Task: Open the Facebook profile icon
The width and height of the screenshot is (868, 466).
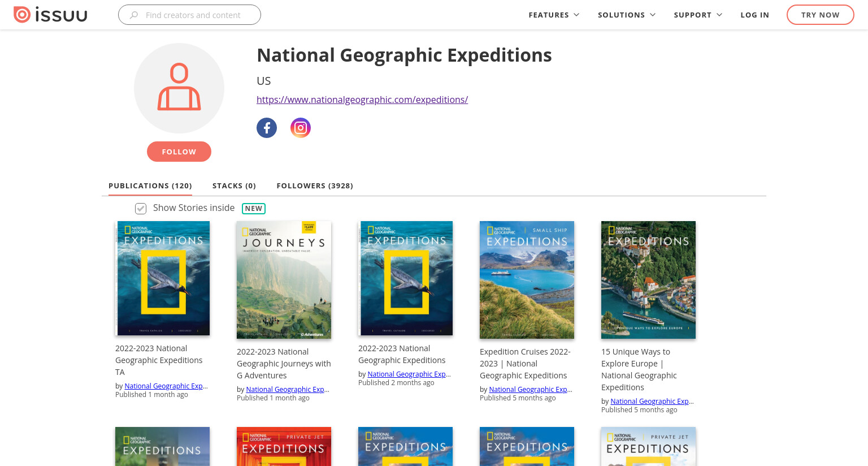Action: 267,128
